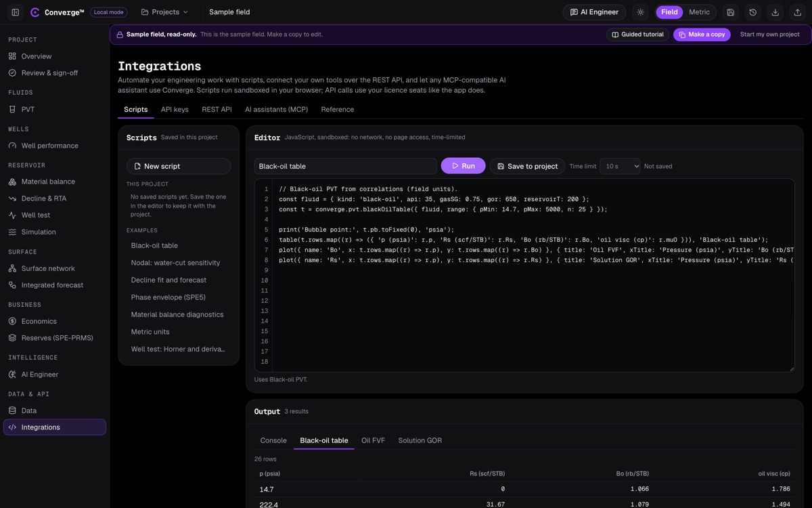This screenshot has width=812, height=508.
Task: Open the Data page in sidebar
Action: click(55, 410)
